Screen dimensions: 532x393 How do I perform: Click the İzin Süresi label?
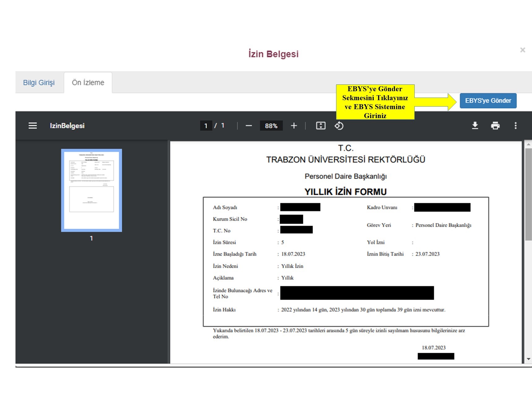[x=224, y=242]
